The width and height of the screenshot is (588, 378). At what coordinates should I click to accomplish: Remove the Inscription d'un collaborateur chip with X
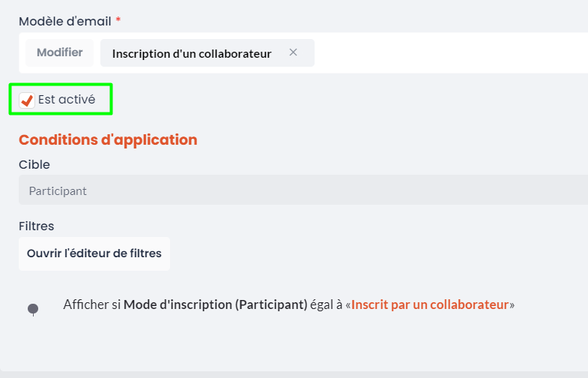[293, 52]
